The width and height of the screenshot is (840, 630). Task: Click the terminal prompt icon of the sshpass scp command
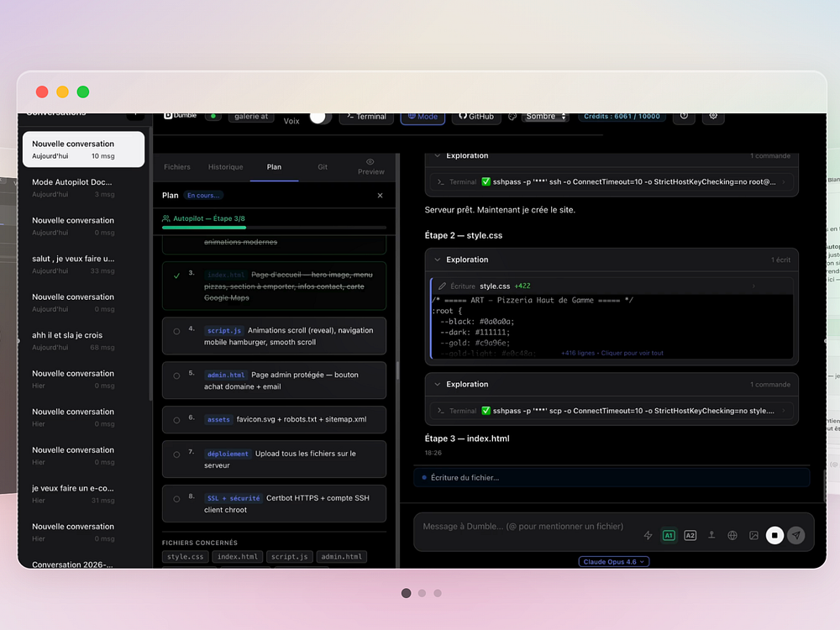pos(440,411)
